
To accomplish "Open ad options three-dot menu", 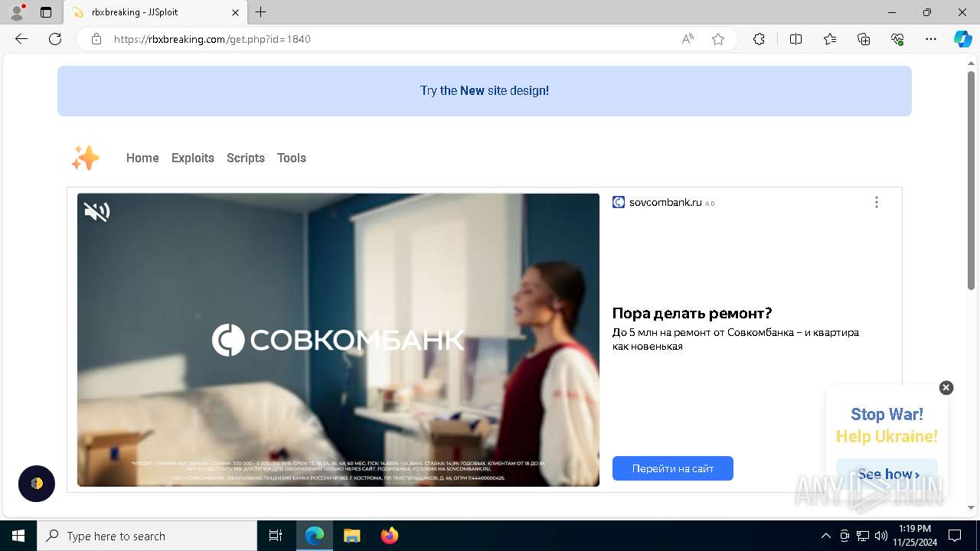I will (877, 202).
